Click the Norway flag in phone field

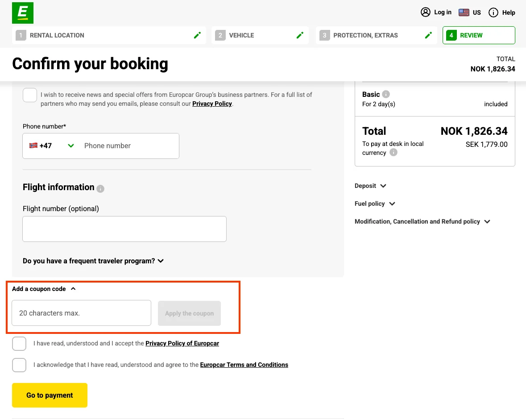[x=33, y=146]
